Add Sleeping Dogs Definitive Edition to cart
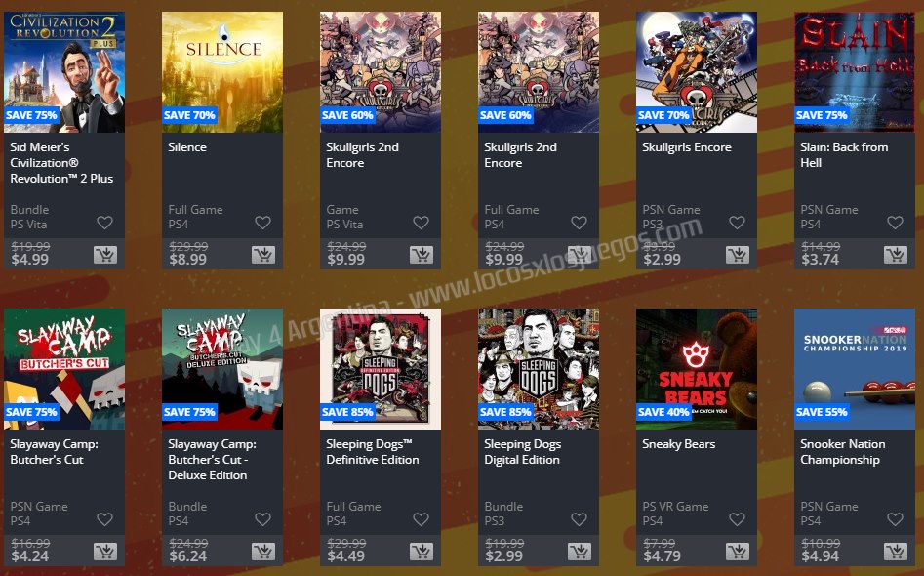 point(422,552)
